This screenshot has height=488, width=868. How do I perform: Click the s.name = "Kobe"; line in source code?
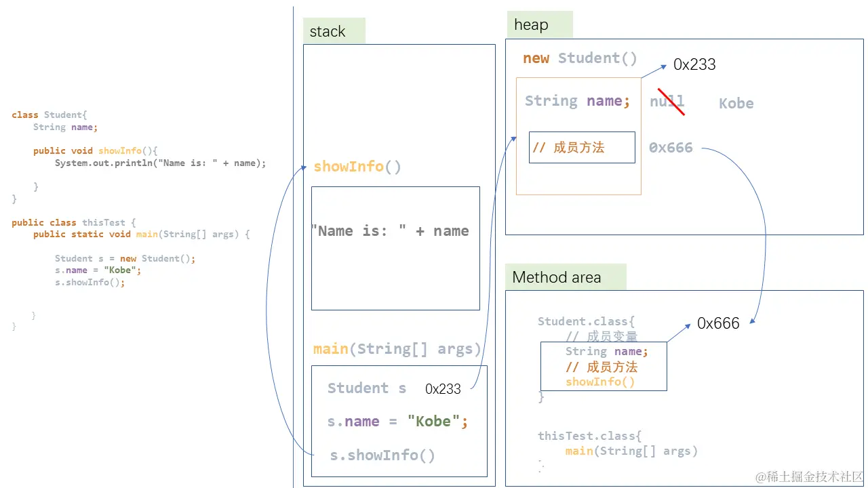(98, 270)
